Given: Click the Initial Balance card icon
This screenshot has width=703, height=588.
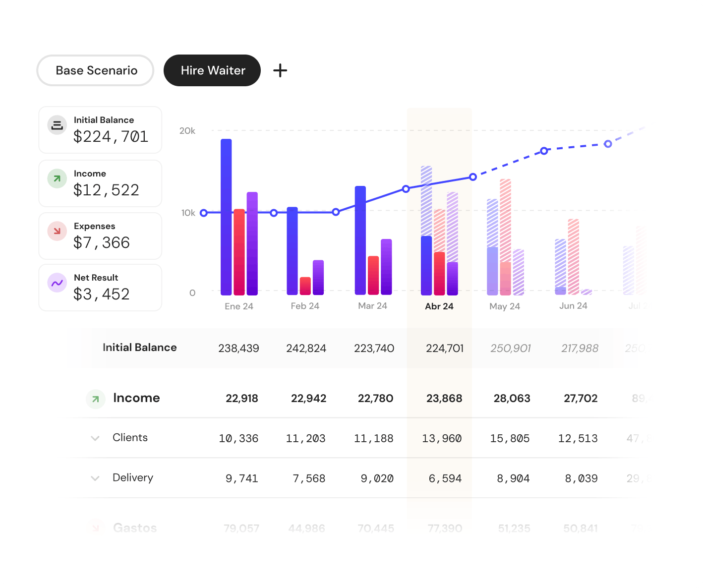Looking at the screenshot, I should click(x=57, y=125).
